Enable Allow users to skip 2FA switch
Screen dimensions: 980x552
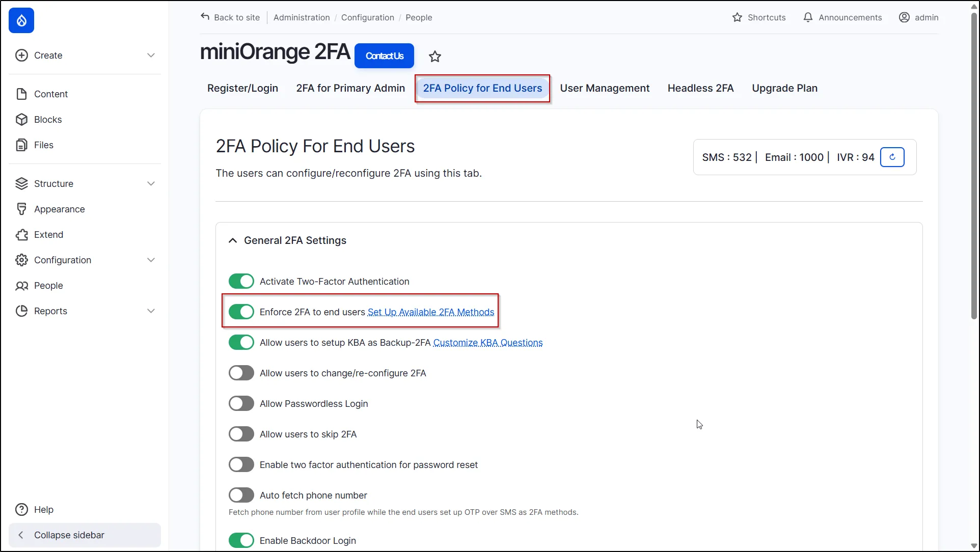coord(241,434)
